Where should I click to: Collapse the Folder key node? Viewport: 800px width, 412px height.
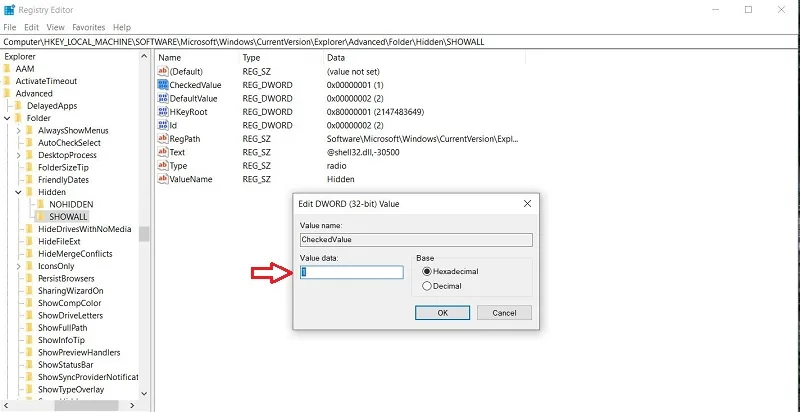click(7, 118)
